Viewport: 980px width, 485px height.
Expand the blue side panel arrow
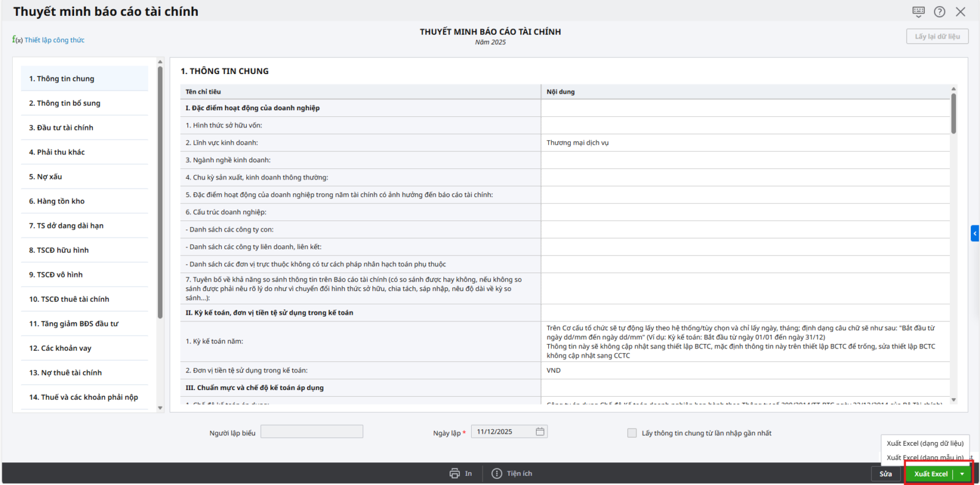(x=974, y=233)
